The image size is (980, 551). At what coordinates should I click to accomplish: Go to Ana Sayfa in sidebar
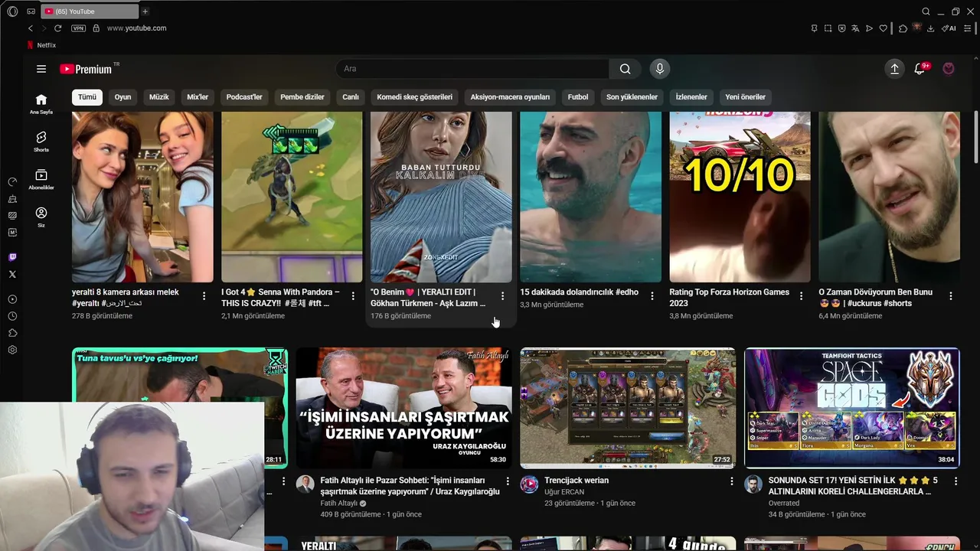[41, 104]
